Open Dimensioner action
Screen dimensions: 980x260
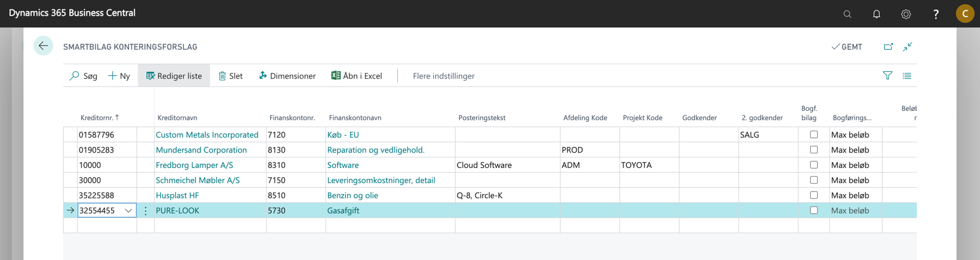(x=287, y=76)
